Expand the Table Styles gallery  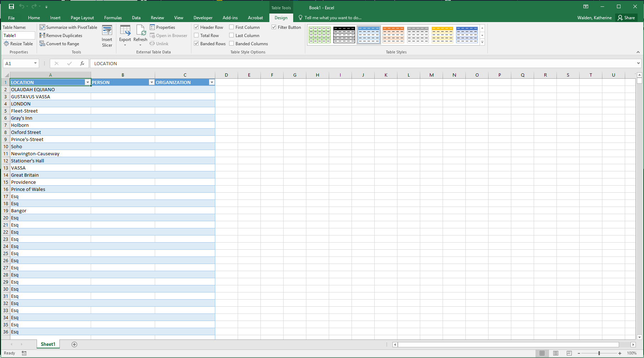tap(482, 42)
